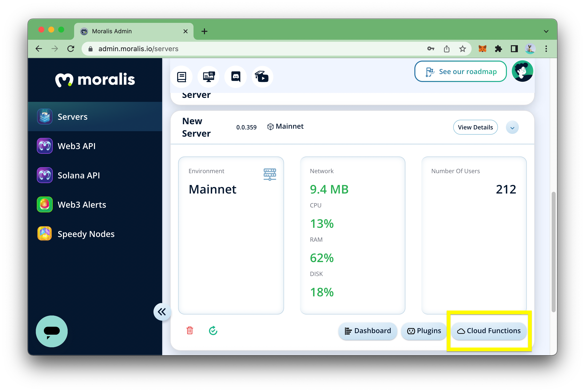Click the saved passwords key icon
The image size is (585, 392).
click(431, 49)
